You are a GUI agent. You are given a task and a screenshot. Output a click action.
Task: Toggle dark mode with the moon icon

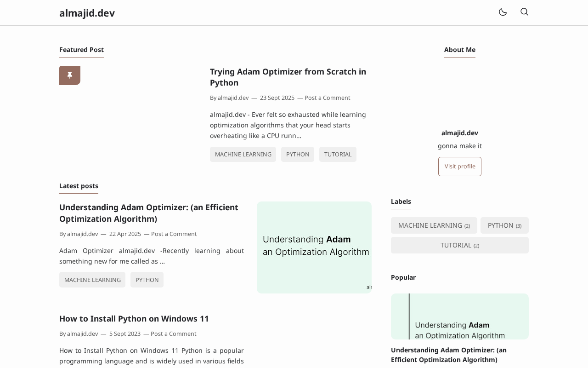503,12
